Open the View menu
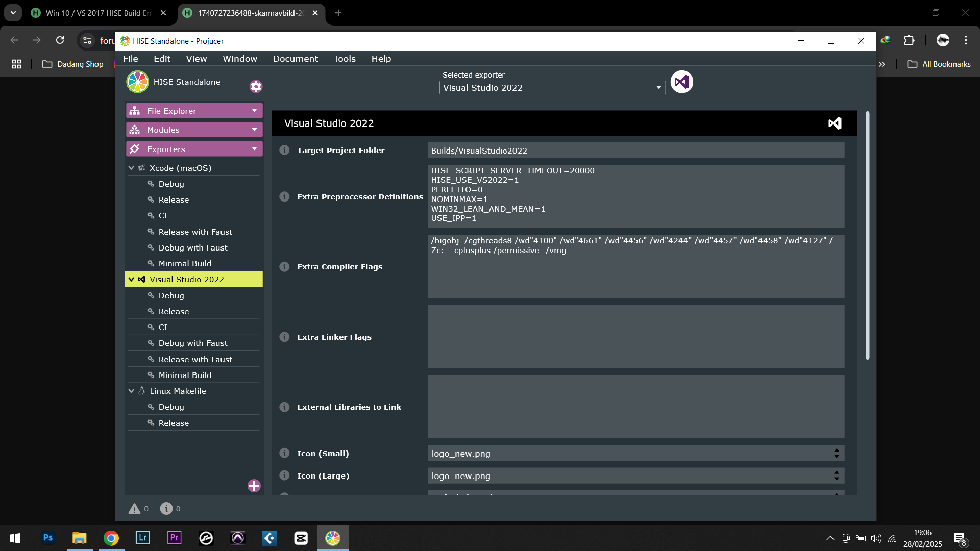This screenshot has height=551, width=980. 197,59
